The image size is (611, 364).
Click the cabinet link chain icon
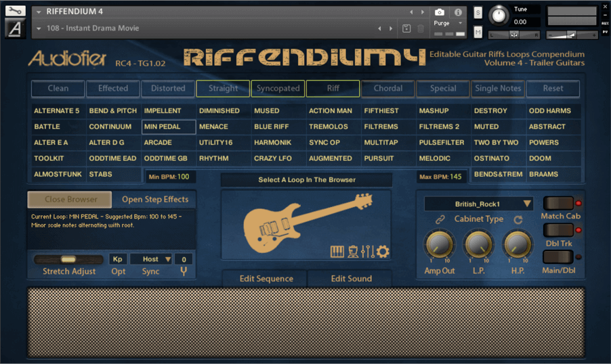440,220
